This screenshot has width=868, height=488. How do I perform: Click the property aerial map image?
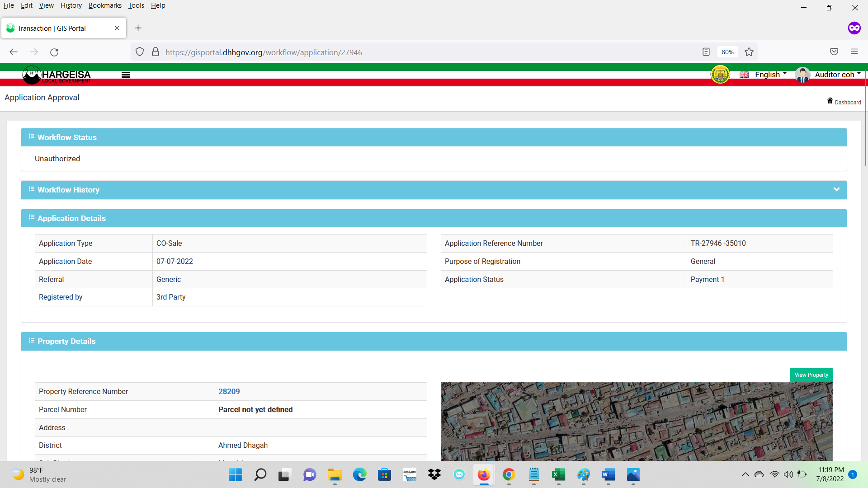[x=637, y=422]
